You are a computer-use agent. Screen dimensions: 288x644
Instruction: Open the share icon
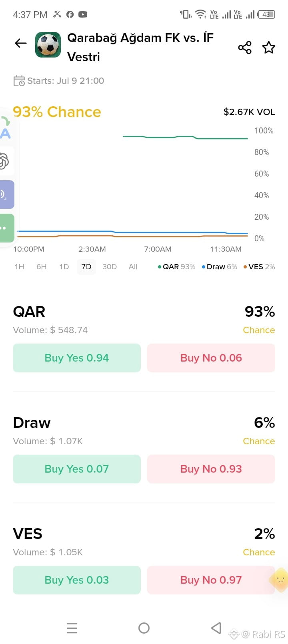click(x=245, y=48)
